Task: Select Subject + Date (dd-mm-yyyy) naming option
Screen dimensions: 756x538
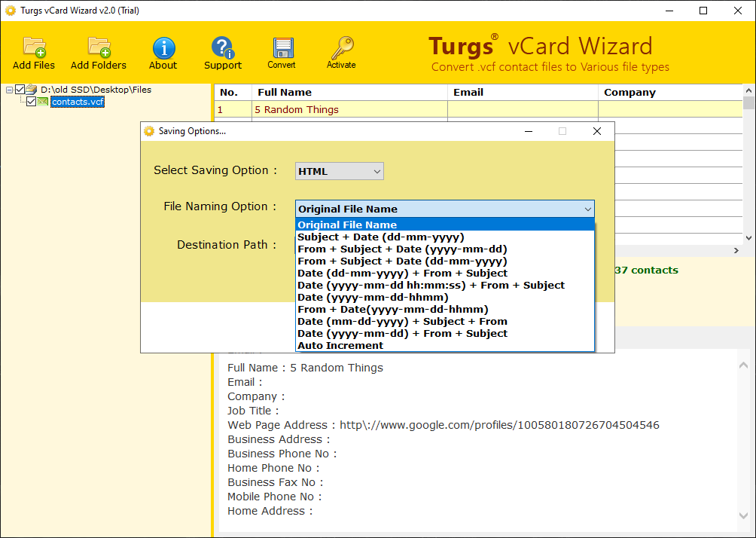Action: click(x=445, y=237)
